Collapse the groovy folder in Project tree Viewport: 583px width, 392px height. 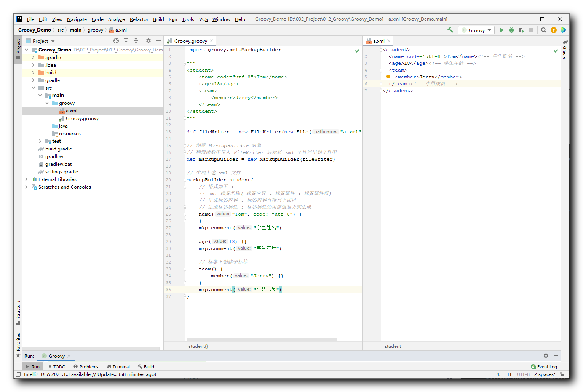pyautogui.click(x=47, y=103)
